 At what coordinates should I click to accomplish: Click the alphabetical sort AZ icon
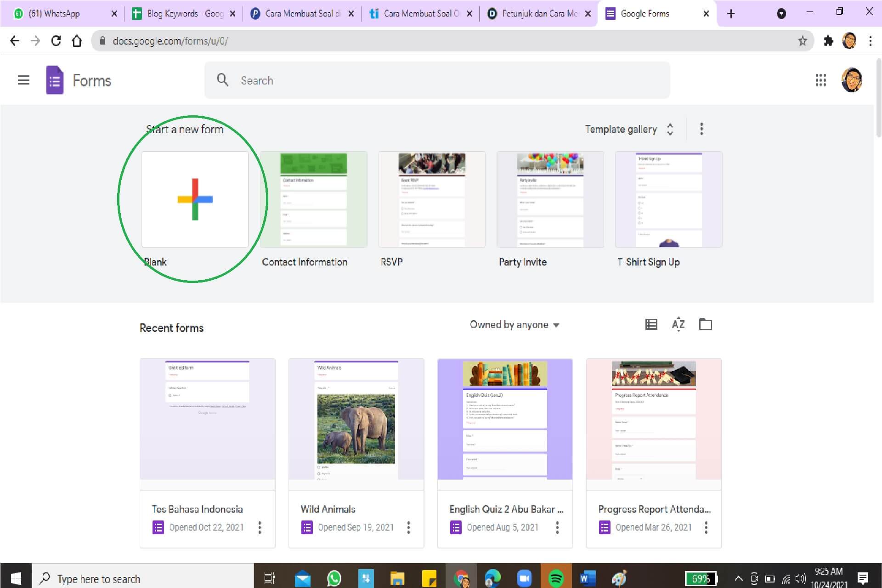coord(679,324)
